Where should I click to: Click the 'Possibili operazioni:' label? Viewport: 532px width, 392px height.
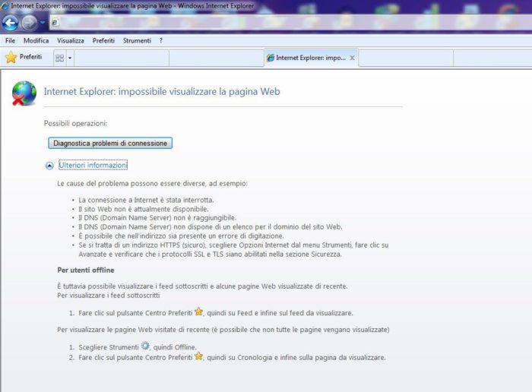pyautogui.click(x=75, y=123)
